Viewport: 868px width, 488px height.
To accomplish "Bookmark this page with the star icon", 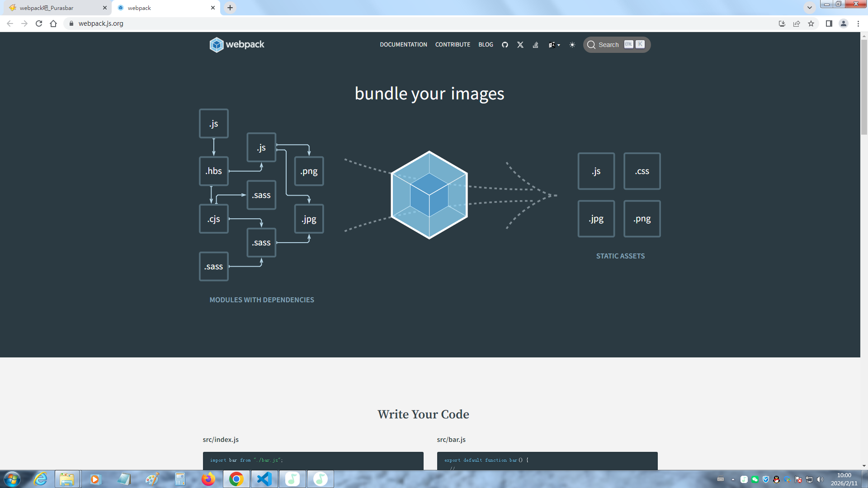I will point(811,23).
